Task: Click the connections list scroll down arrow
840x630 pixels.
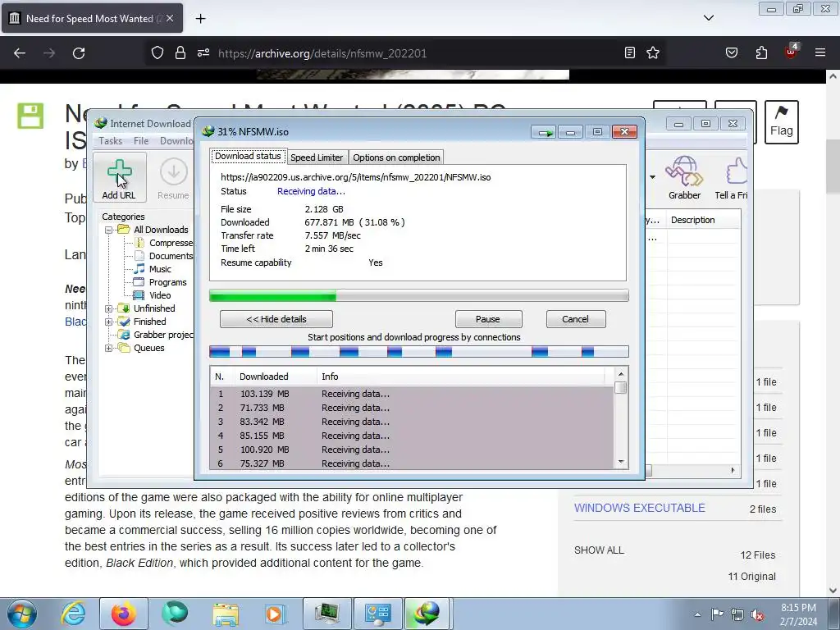Action: click(x=621, y=462)
